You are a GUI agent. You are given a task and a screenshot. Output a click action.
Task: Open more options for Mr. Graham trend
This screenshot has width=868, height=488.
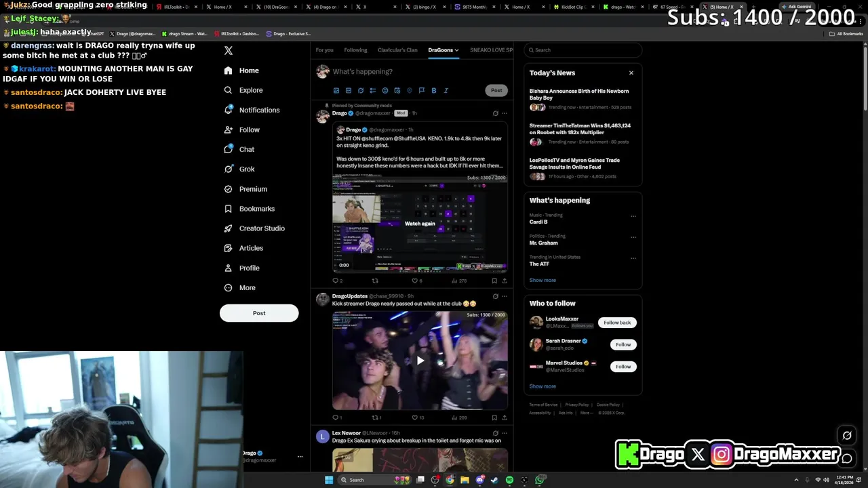tap(633, 237)
